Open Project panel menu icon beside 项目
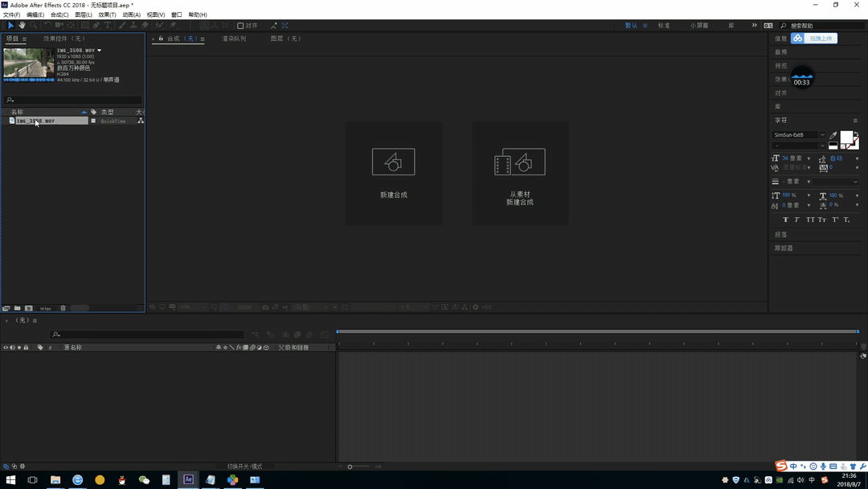 (24, 39)
